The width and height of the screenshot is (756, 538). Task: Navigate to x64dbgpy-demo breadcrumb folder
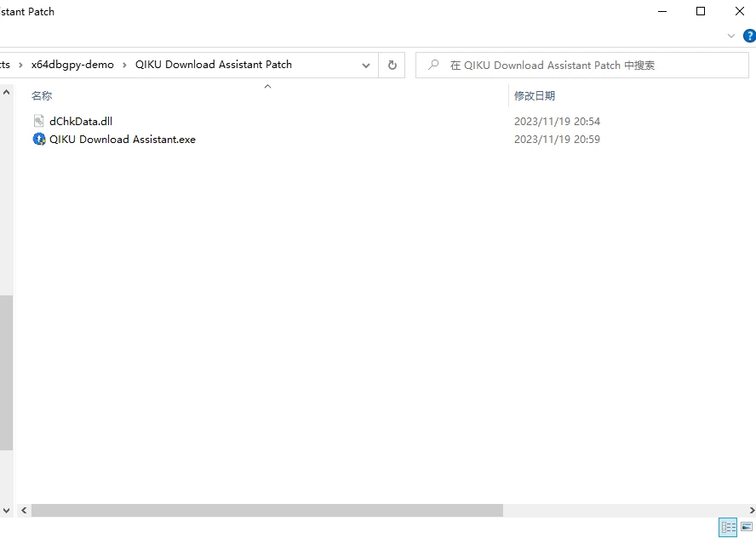pos(72,65)
